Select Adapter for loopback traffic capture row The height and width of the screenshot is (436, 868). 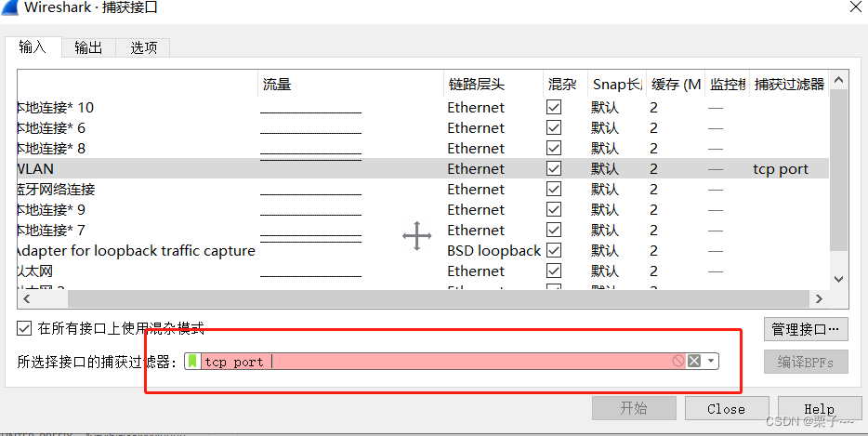pyautogui.click(x=423, y=250)
